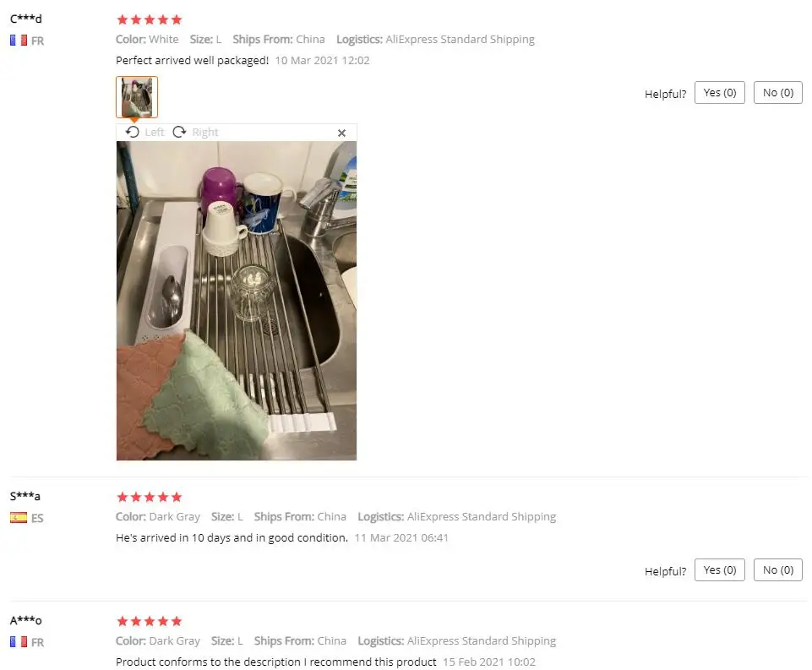The height and width of the screenshot is (670, 812).
Task: Click the review photo thumbnail by C***d
Action: 137,97
